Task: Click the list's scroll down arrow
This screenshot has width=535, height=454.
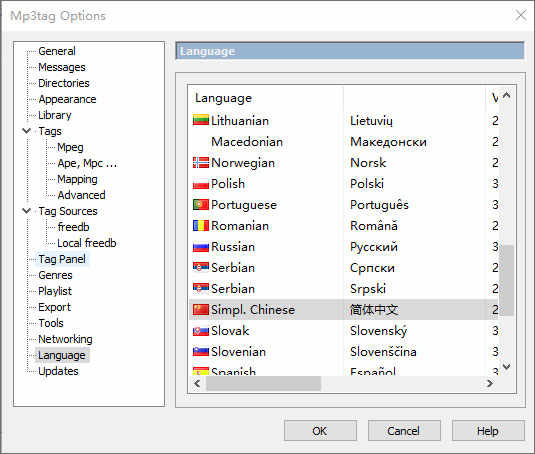Action: tap(507, 367)
